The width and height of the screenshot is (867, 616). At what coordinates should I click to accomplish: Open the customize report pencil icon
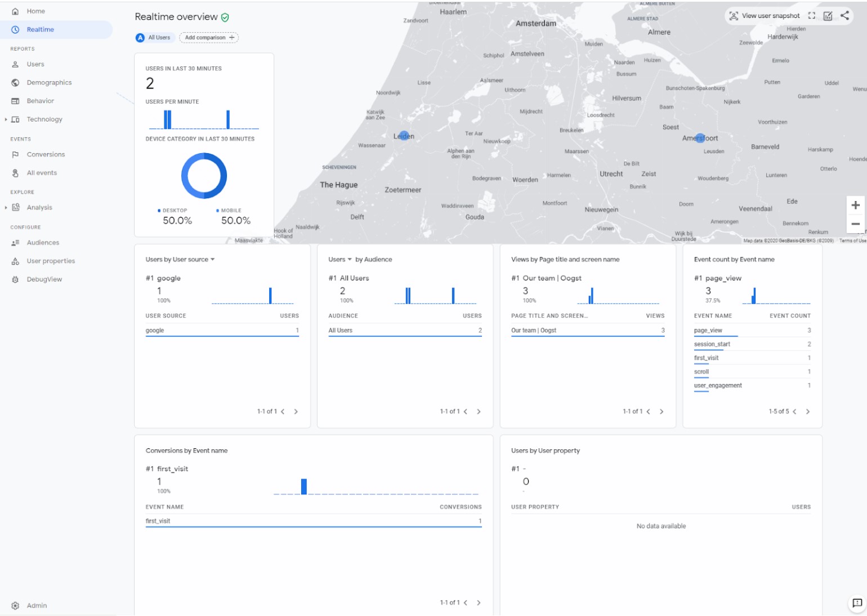[x=828, y=16]
